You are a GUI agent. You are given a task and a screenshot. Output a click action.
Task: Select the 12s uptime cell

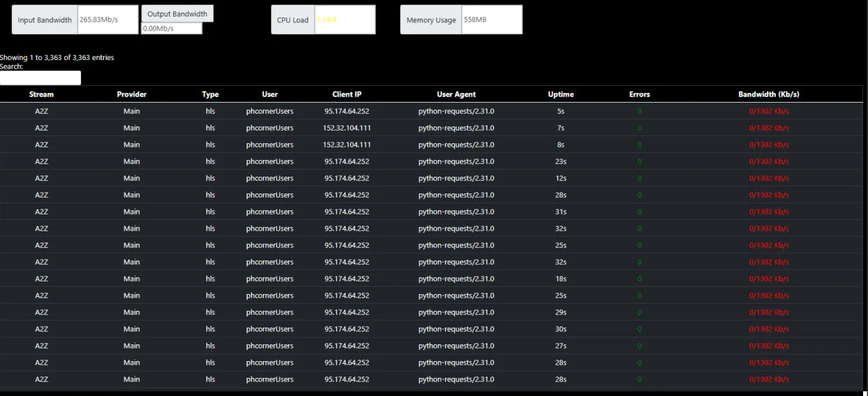point(561,178)
